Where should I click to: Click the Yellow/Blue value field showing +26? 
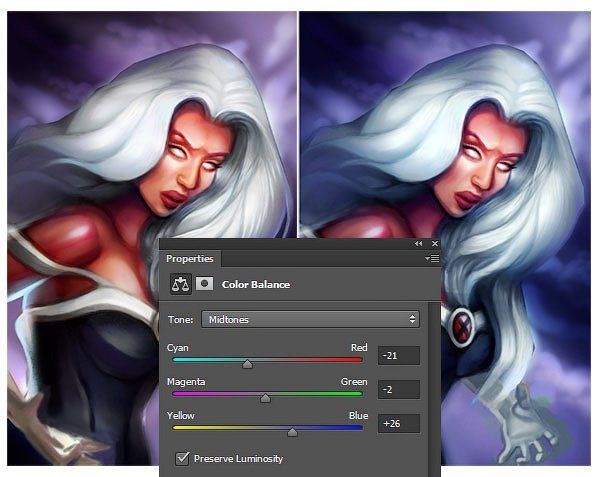pos(399,423)
